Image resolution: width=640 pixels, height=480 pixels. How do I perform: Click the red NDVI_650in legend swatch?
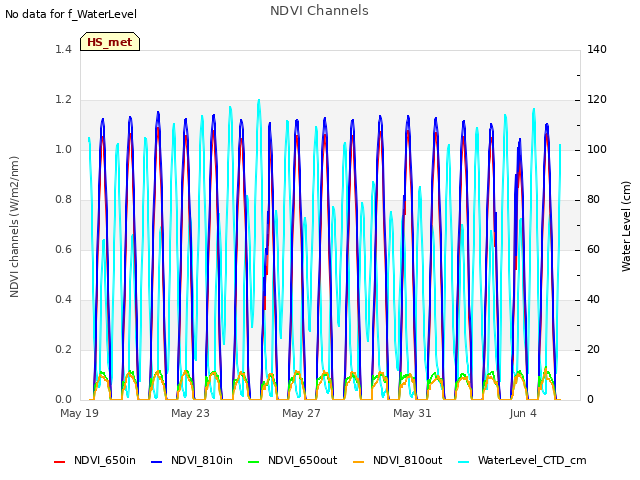click(60, 462)
